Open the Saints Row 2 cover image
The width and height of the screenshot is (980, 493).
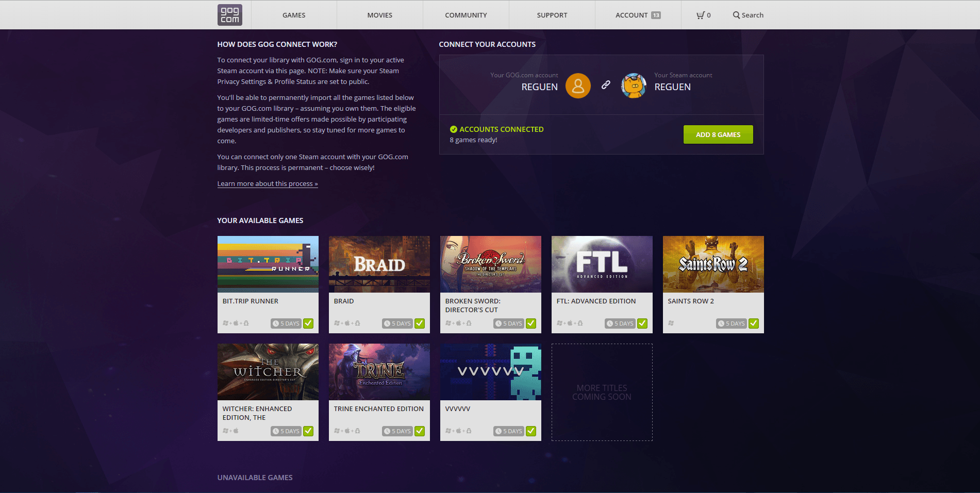[713, 264]
